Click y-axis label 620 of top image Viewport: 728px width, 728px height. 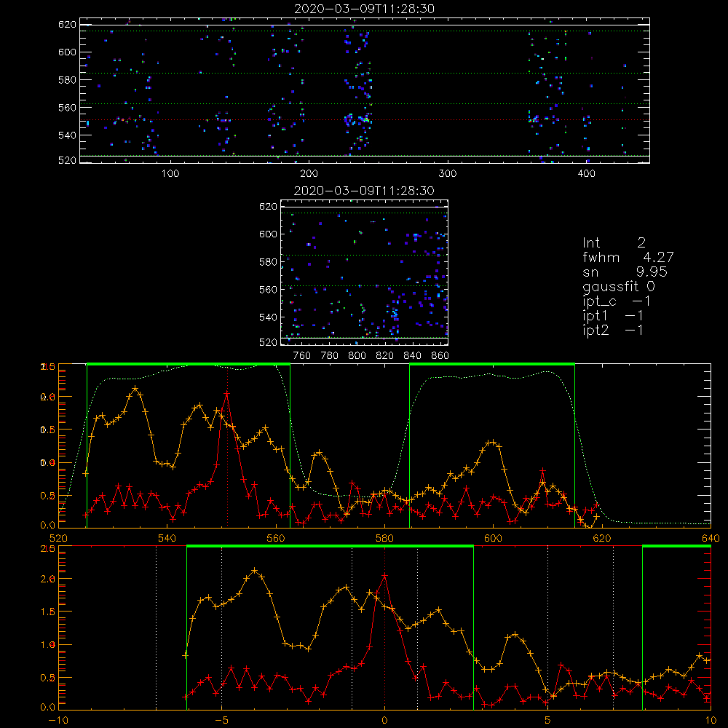click(x=67, y=25)
